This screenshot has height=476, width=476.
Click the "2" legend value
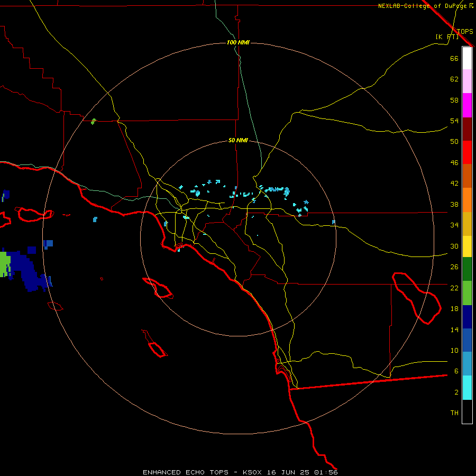456,392
